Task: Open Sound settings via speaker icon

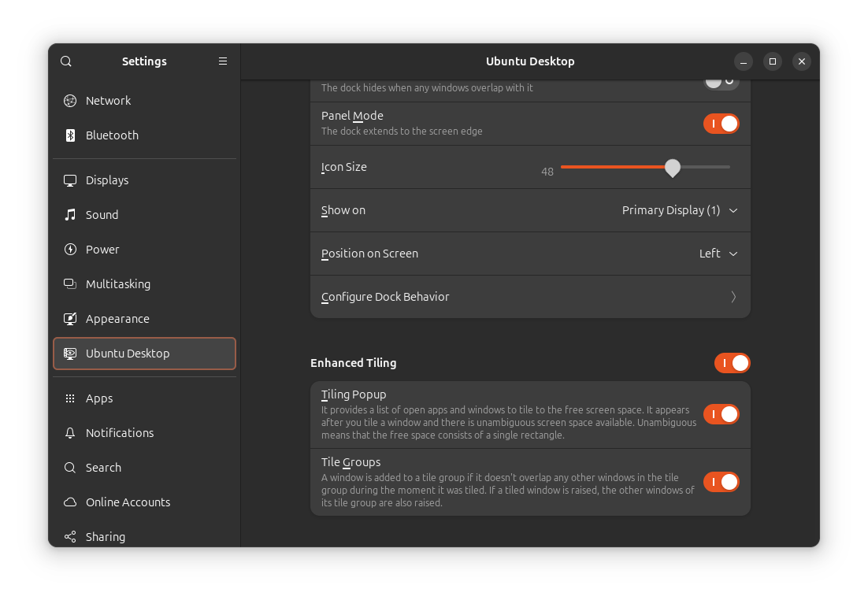Action: click(70, 214)
